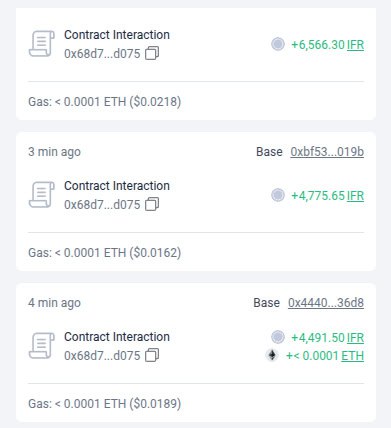Click the IFR token icon next to +4,775.65
Viewport: 391px width, 428px height.
click(x=278, y=195)
